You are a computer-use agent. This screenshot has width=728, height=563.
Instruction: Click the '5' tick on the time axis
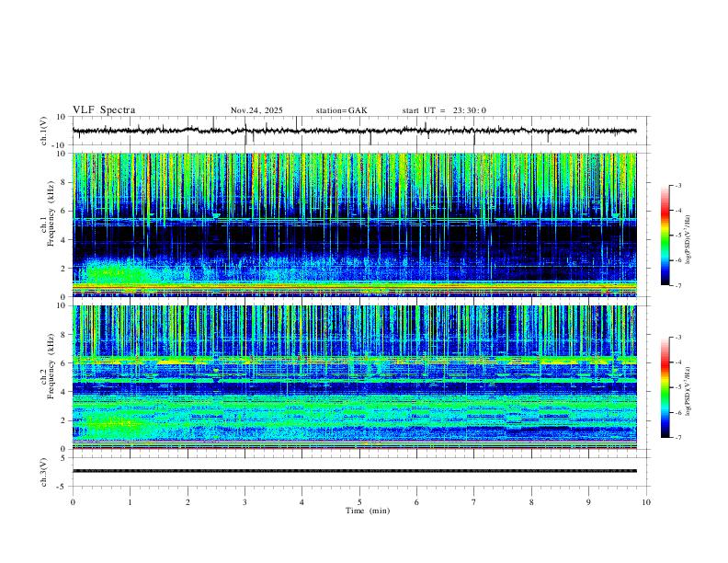click(359, 502)
